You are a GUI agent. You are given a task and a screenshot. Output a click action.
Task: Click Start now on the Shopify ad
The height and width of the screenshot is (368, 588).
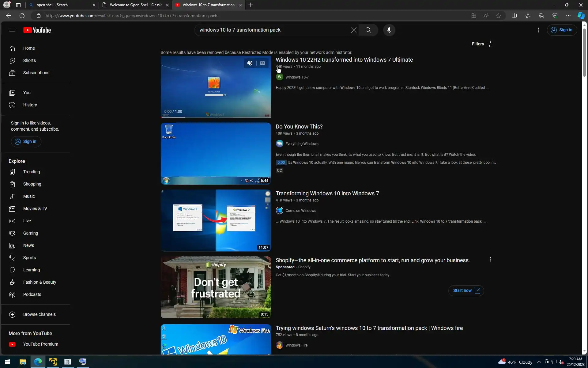tap(466, 290)
